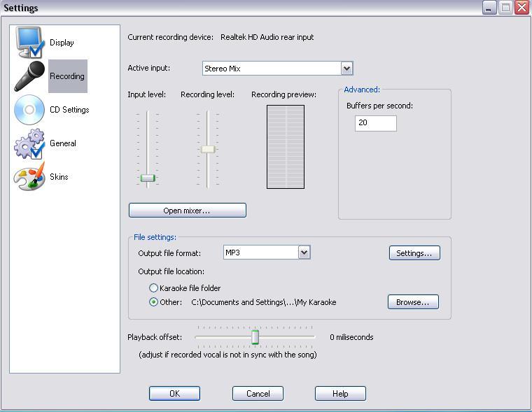Select the Other output location radio
Image resolution: width=532 pixels, height=412 pixels.
(x=154, y=301)
